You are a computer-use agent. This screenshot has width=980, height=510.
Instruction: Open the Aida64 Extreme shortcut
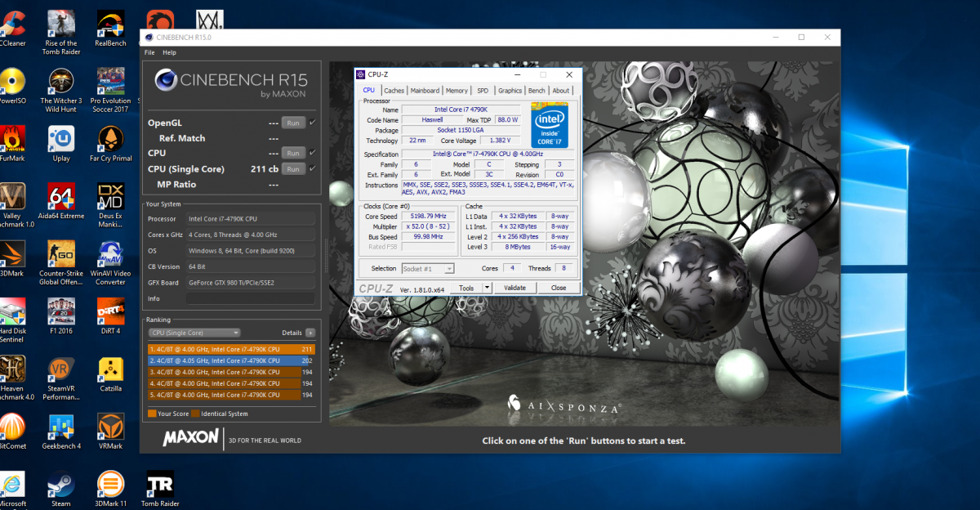[x=61, y=200]
